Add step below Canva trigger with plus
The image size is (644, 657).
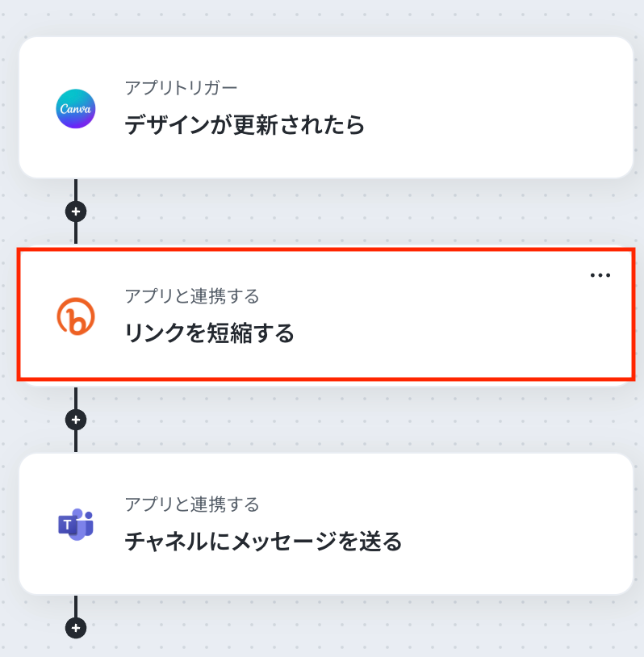[76, 211]
